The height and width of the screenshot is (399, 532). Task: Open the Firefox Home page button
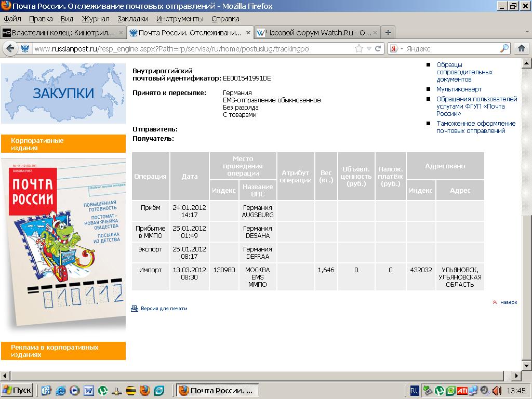point(522,49)
